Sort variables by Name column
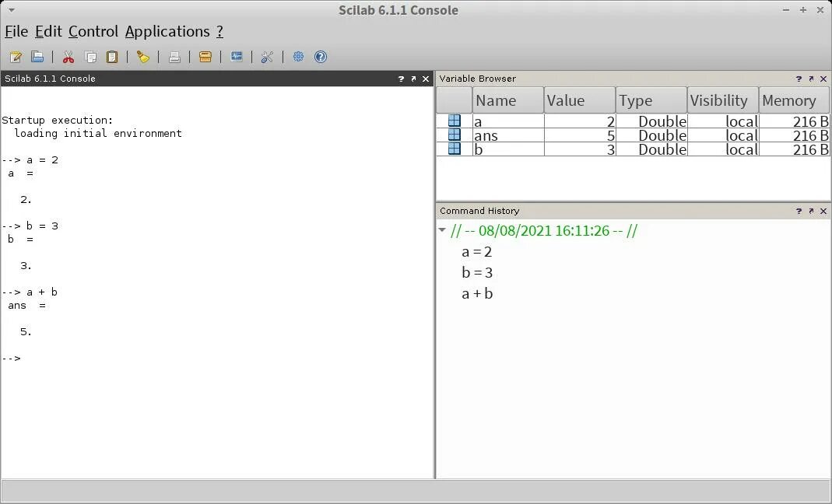This screenshot has width=832, height=504. click(x=507, y=100)
